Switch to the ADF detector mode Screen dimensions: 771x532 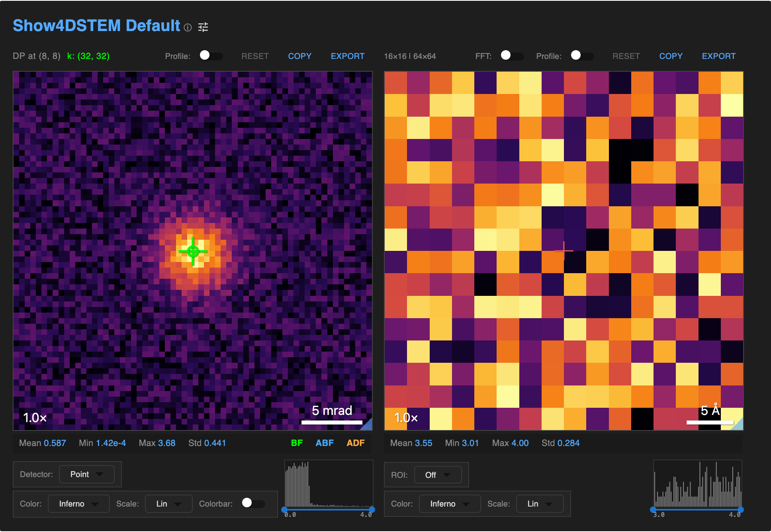click(355, 443)
